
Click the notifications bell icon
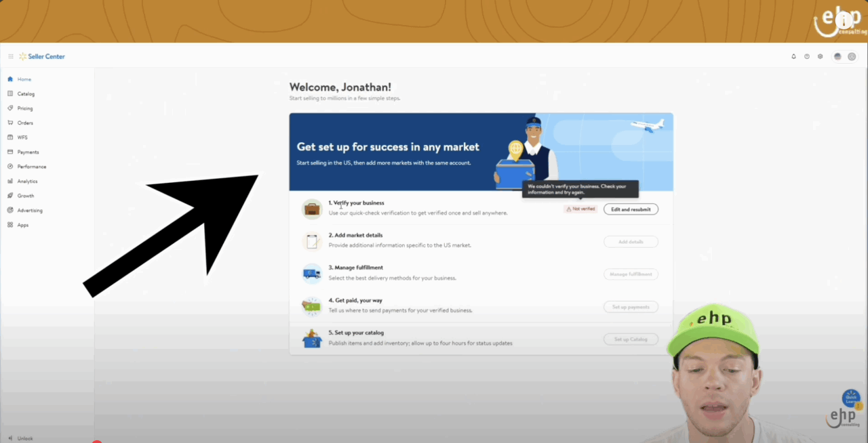point(793,56)
